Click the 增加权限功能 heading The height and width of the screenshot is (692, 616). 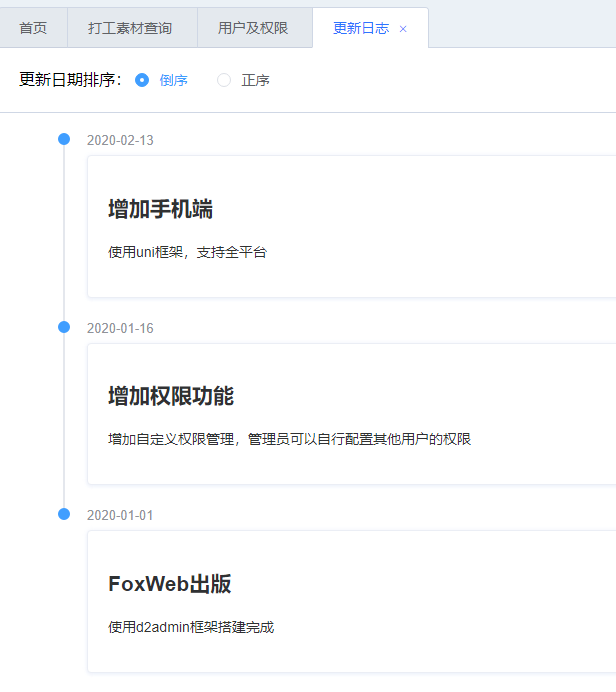[x=171, y=395]
